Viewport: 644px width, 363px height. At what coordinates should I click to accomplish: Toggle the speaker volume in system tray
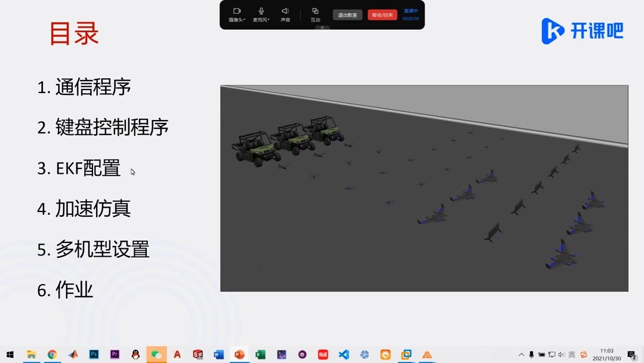point(561,355)
